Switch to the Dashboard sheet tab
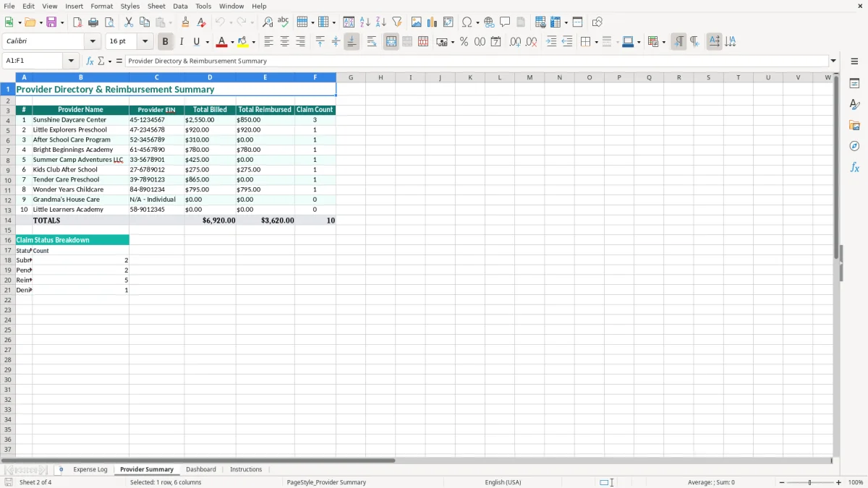 tap(200, 470)
